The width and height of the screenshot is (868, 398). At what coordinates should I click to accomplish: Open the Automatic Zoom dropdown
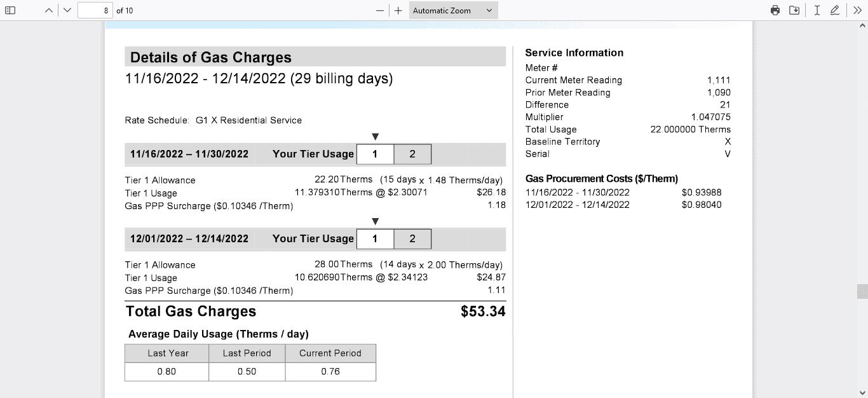(x=453, y=10)
